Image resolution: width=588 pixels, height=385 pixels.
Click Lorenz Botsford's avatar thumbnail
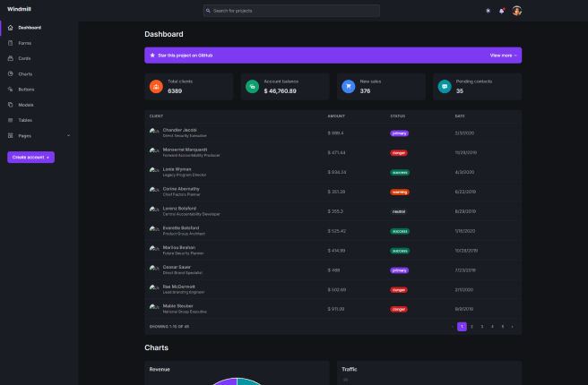pos(154,209)
